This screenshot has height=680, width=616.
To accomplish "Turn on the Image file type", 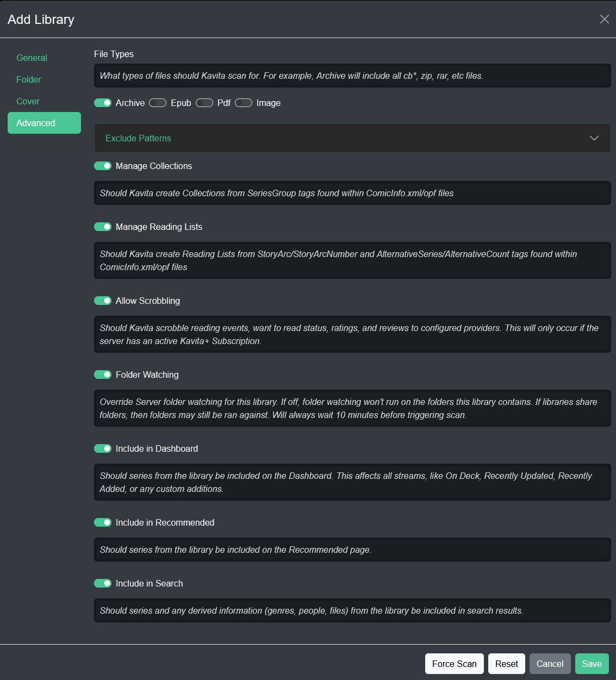I will tap(244, 103).
